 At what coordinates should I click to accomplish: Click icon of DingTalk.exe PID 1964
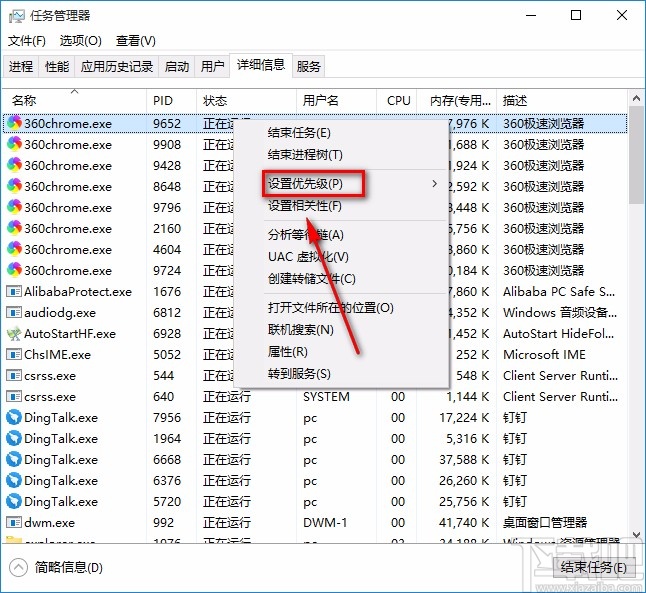[x=14, y=438]
